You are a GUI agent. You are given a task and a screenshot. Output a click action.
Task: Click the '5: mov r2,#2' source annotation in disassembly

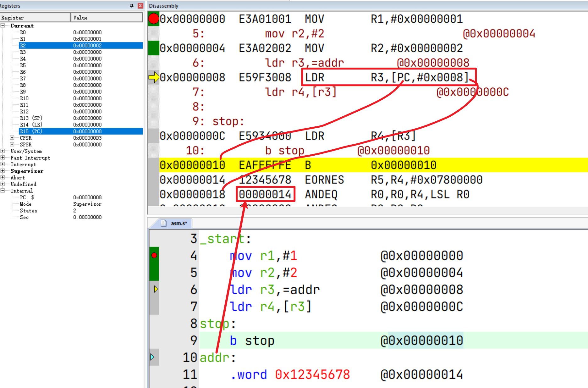pos(258,34)
